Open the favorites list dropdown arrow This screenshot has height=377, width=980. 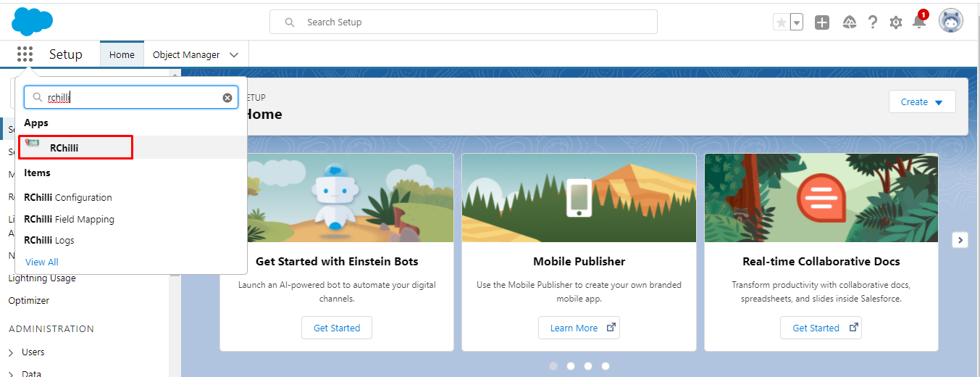click(x=797, y=22)
